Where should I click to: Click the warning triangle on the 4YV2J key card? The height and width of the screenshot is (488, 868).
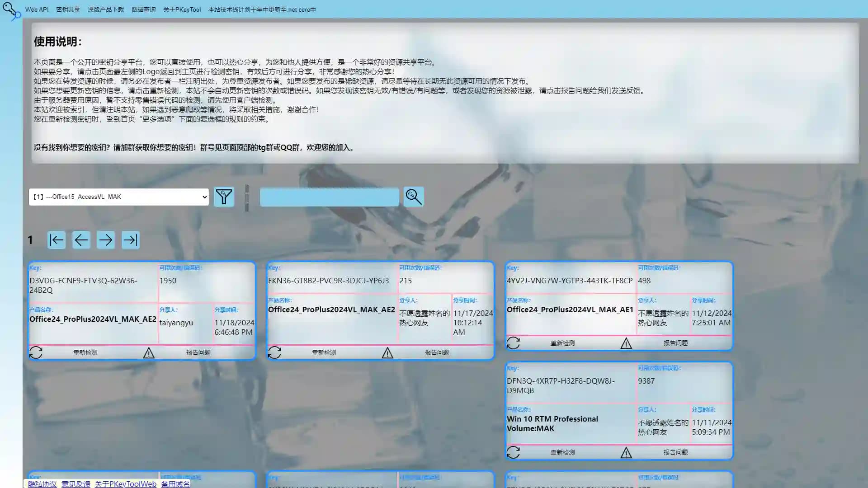click(x=626, y=343)
